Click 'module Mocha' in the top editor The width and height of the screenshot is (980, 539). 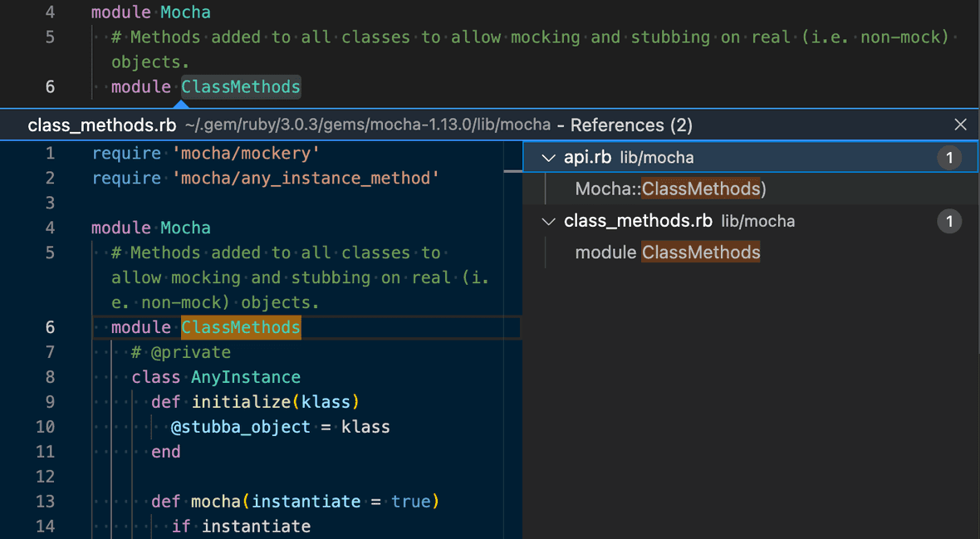[x=150, y=12]
